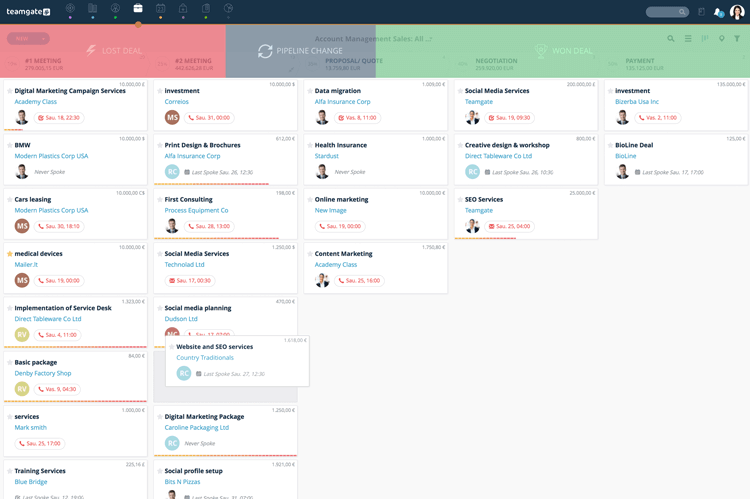Screen dimensions: 750x499
Task: Open the calendar icon in top navigation
Action: pos(160,9)
